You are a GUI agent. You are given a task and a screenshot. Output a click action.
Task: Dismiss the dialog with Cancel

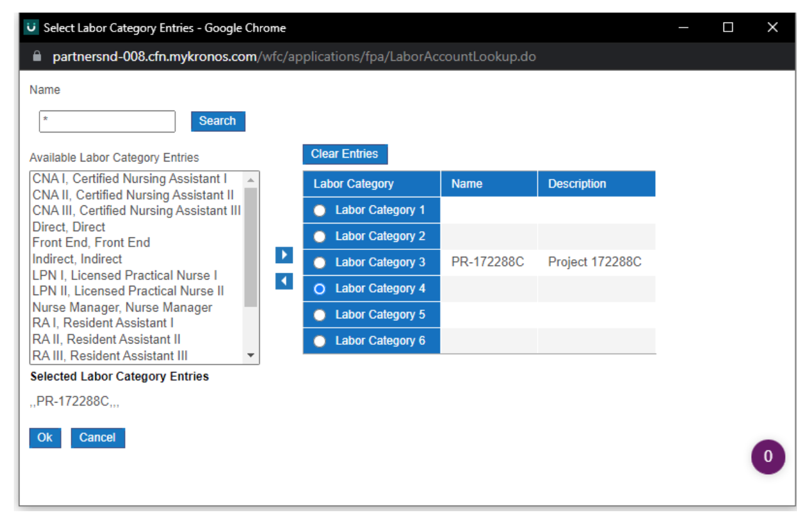(x=98, y=438)
